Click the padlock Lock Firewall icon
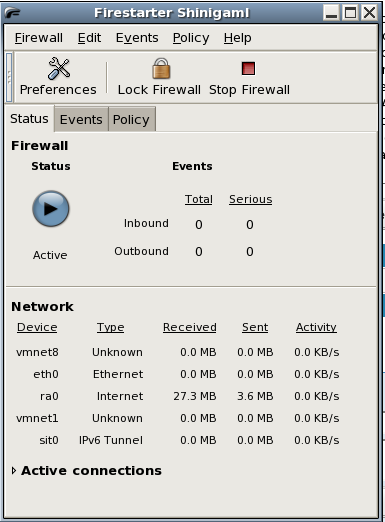 [x=161, y=68]
